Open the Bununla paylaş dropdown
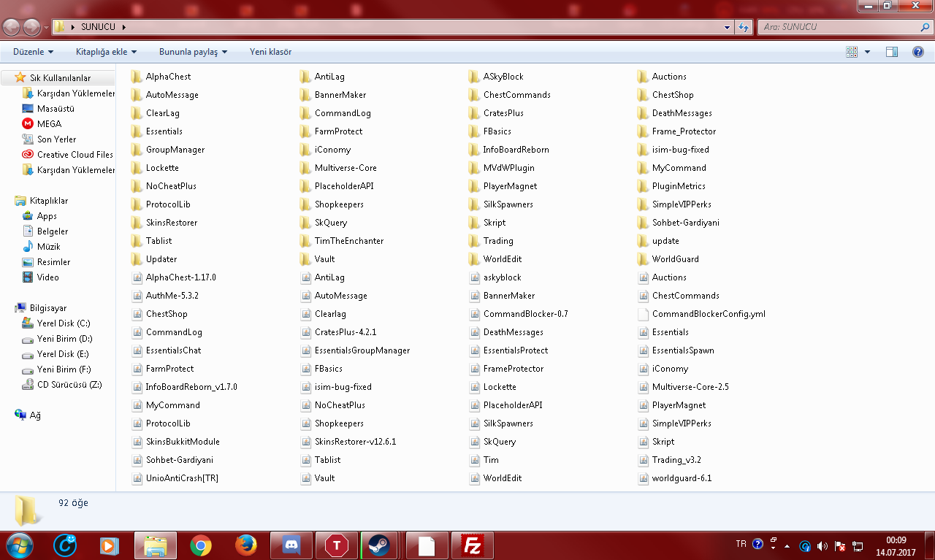This screenshot has width=935, height=560. 194,52
